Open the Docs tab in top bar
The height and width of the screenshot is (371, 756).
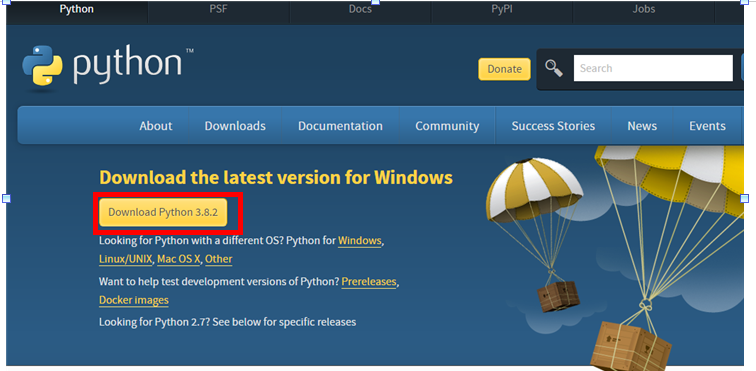pos(360,9)
